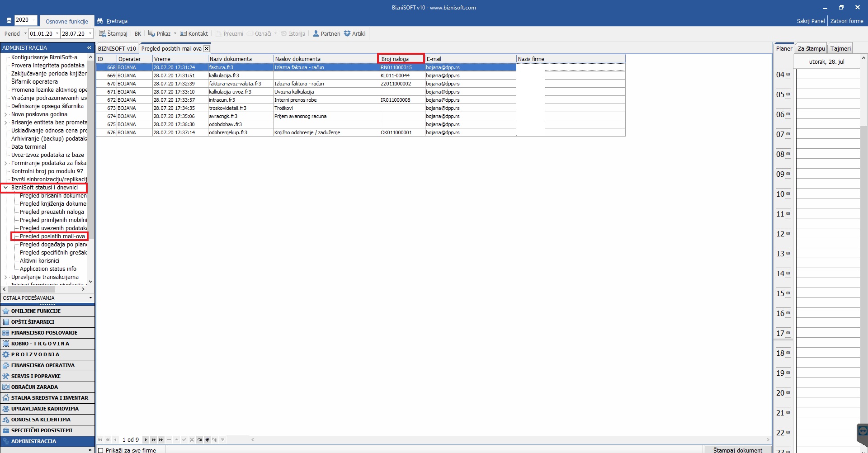This screenshot has width=868, height=453.
Task: Click the BK toolbar button
Action: pyautogui.click(x=138, y=33)
